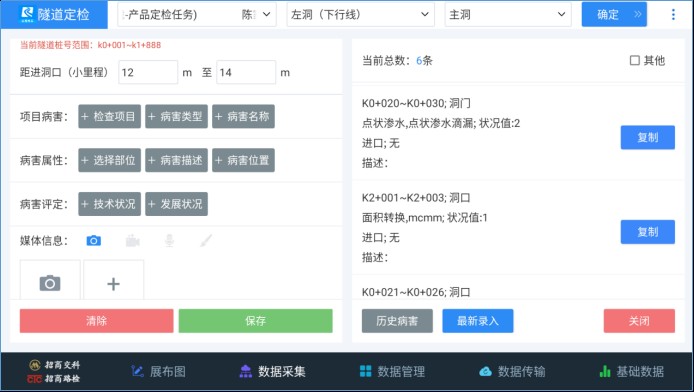Click the 当前总数 6条 count
This screenshot has width=694, height=392.
coord(397,61)
